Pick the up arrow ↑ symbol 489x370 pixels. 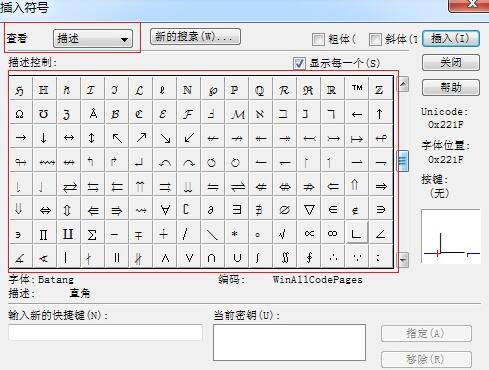coord(379,114)
